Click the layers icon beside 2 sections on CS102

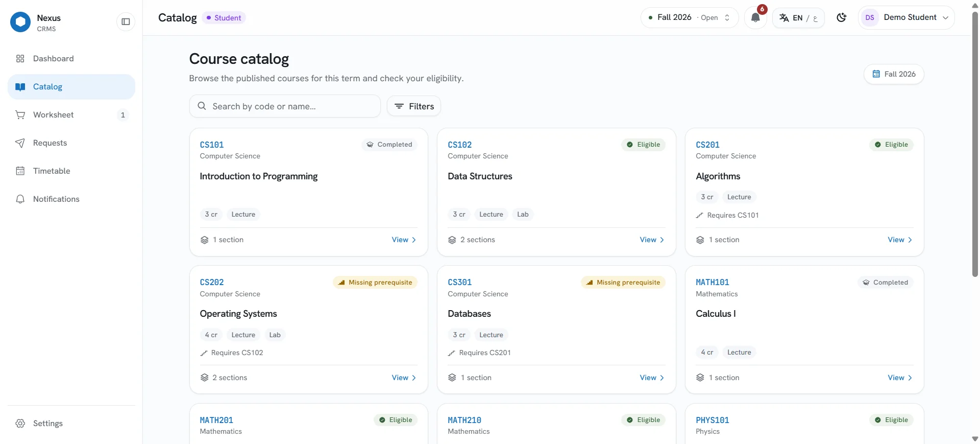(x=452, y=240)
